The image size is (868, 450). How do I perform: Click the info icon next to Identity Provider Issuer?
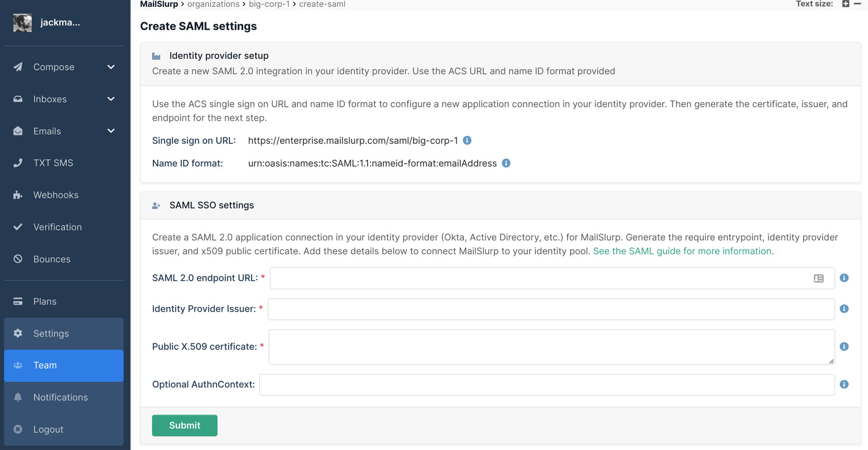coord(844,309)
